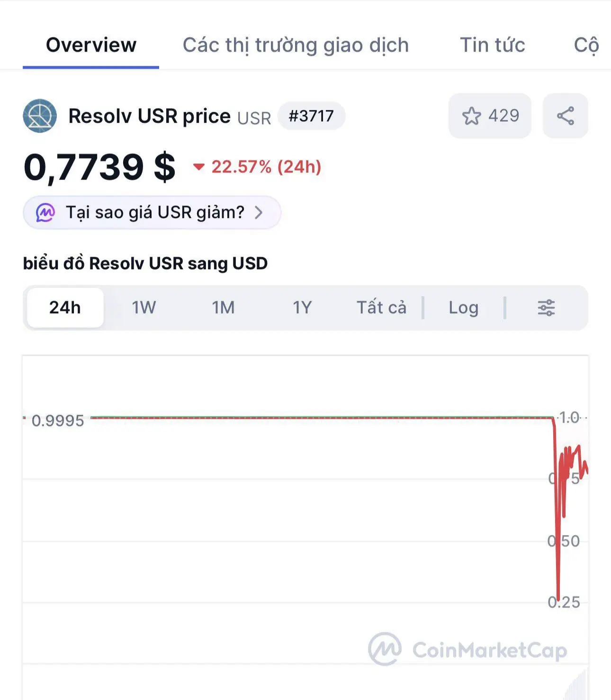Image resolution: width=611 pixels, height=700 pixels.
Task: Open the Overview tab
Action: tap(91, 45)
